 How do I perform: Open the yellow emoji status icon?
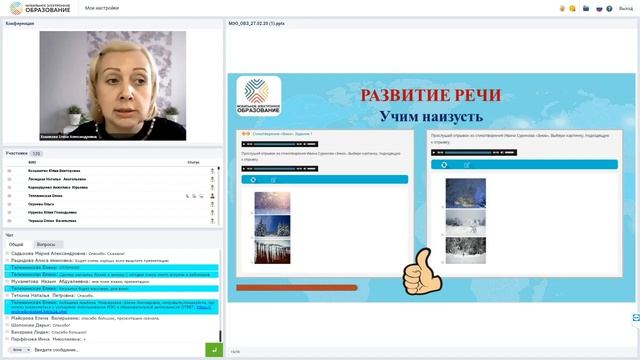click(573, 9)
